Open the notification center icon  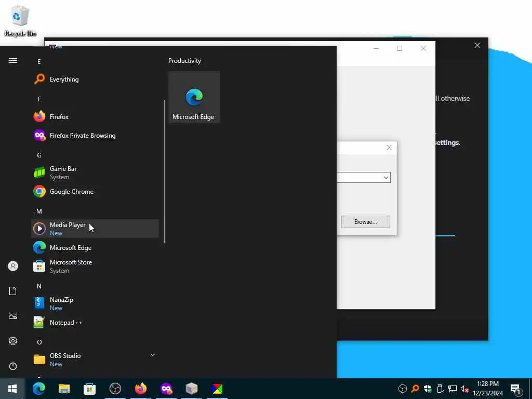pos(515,389)
